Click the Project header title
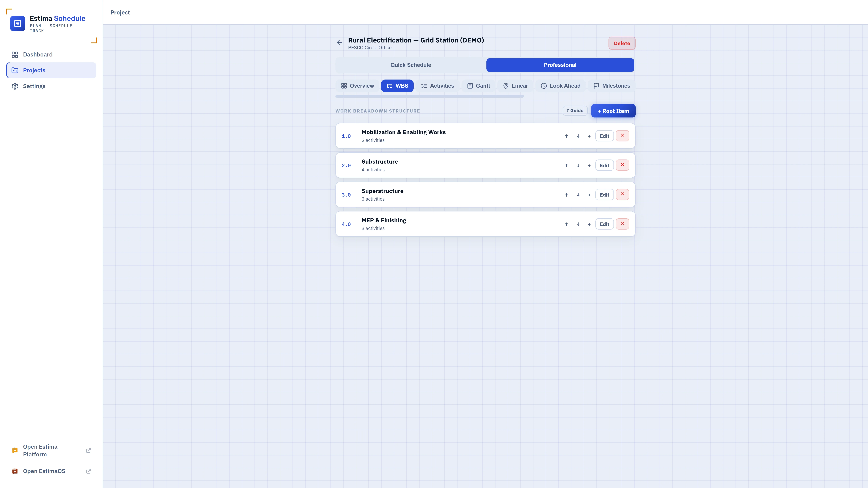This screenshot has width=868, height=488. [120, 13]
